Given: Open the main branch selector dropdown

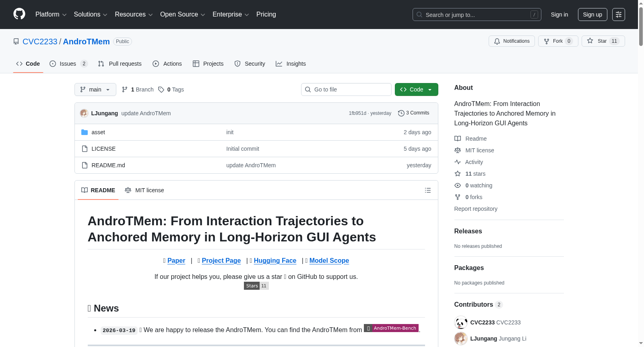Looking at the screenshot, I should pos(95,89).
